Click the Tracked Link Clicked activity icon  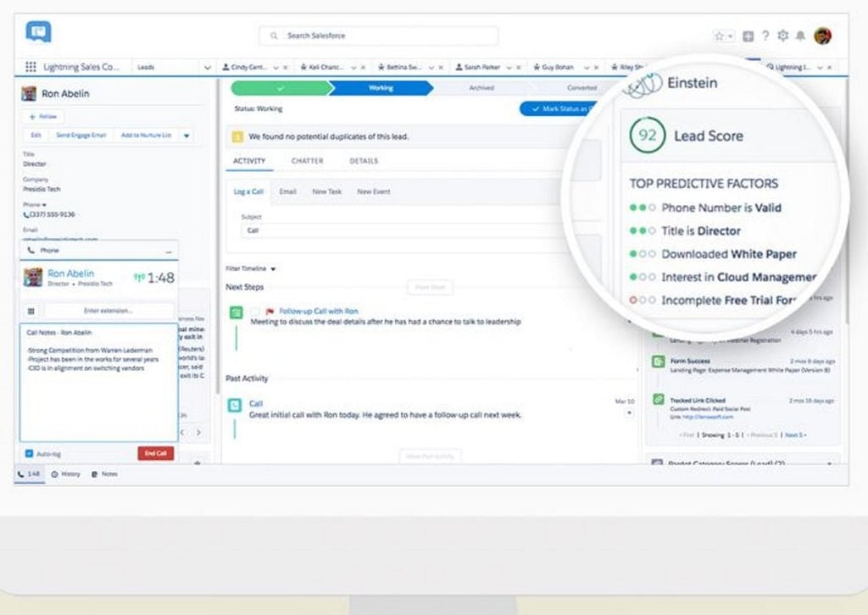pos(658,399)
